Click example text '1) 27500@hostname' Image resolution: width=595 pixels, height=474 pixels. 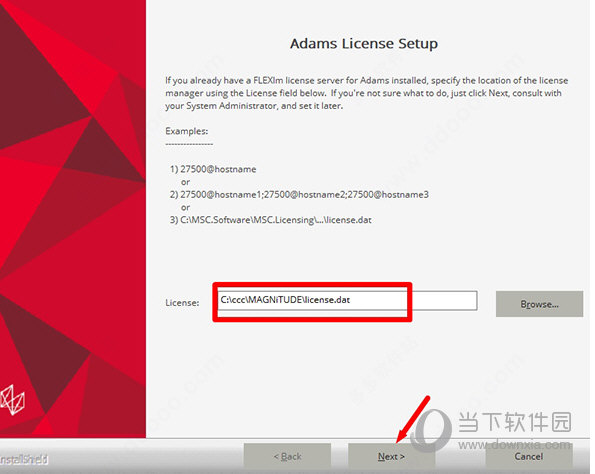coord(213,169)
